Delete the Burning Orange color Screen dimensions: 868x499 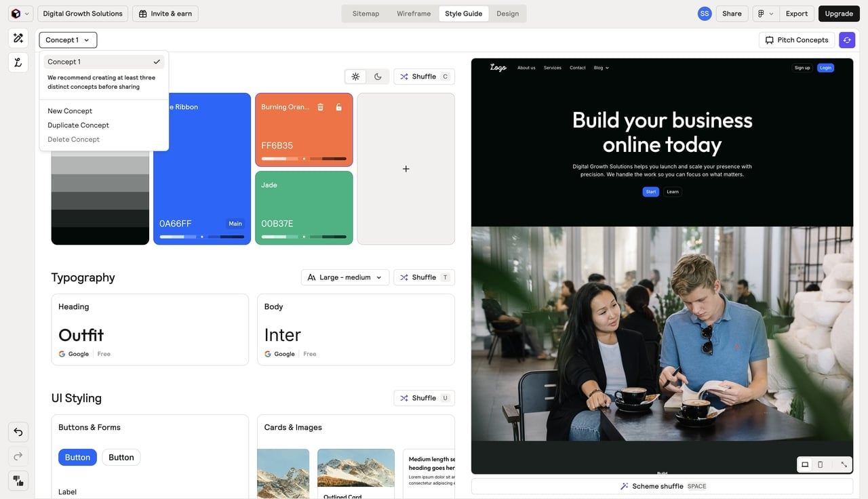point(320,107)
